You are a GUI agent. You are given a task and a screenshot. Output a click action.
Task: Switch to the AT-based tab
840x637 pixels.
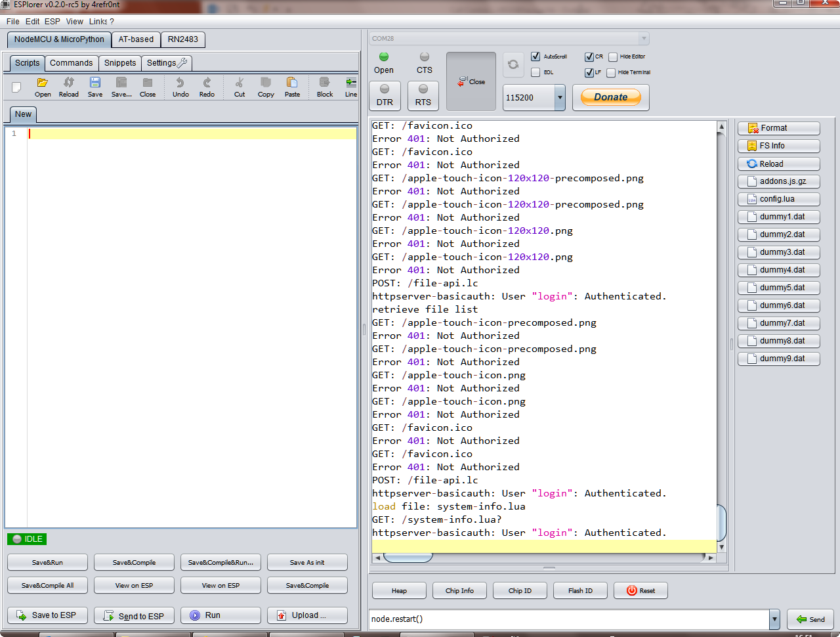pos(136,39)
